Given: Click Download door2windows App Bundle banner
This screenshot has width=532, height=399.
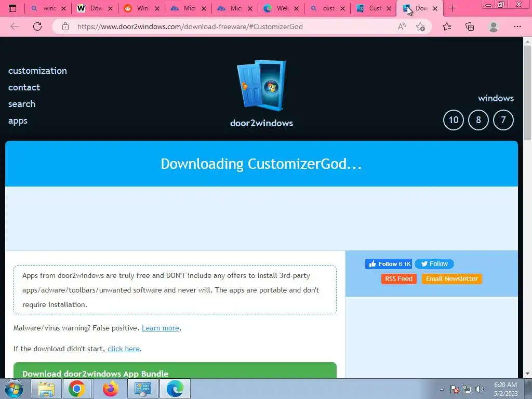Looking at the screenshot, I should [175, 370].
